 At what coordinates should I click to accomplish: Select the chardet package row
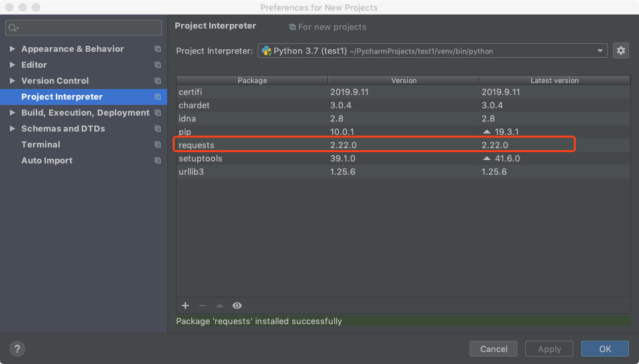(403, 105)
